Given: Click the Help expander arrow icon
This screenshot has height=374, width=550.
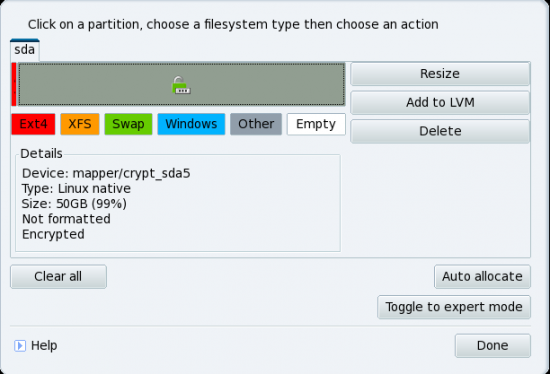Looking at the screenshot, I should pos(20,346).
